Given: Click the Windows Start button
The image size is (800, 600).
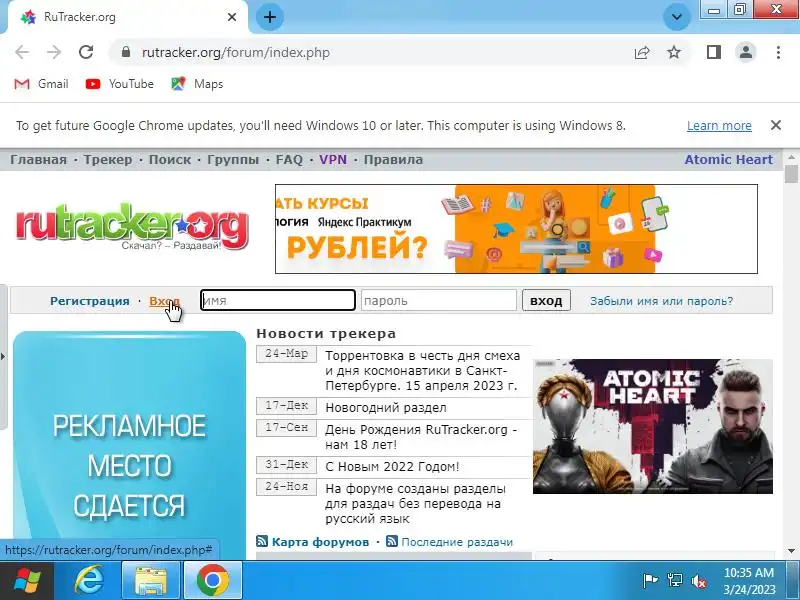Looking at the screenshot, I should (27, 581).
